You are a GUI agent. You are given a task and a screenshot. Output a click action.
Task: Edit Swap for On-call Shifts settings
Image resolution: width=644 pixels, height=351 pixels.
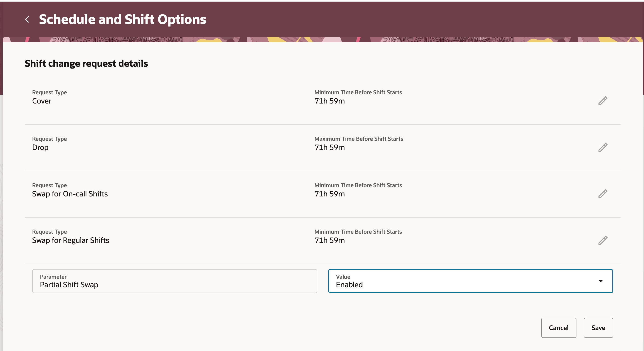(603, 193)
